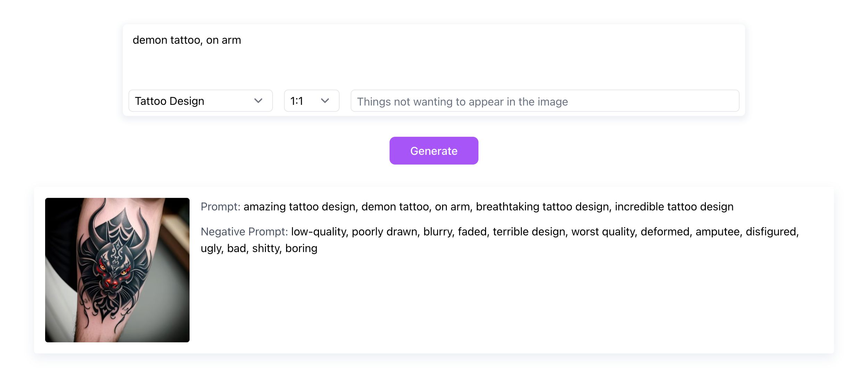Click the chevron arrow beside 1:1 ratio

pos(325,101)
